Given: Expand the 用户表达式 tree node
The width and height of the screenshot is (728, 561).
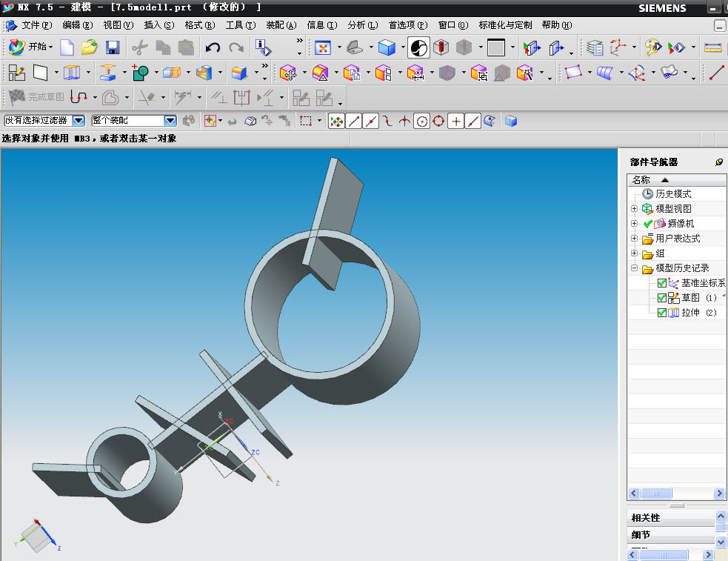Looking at the screenshot, I should (634, 238).
